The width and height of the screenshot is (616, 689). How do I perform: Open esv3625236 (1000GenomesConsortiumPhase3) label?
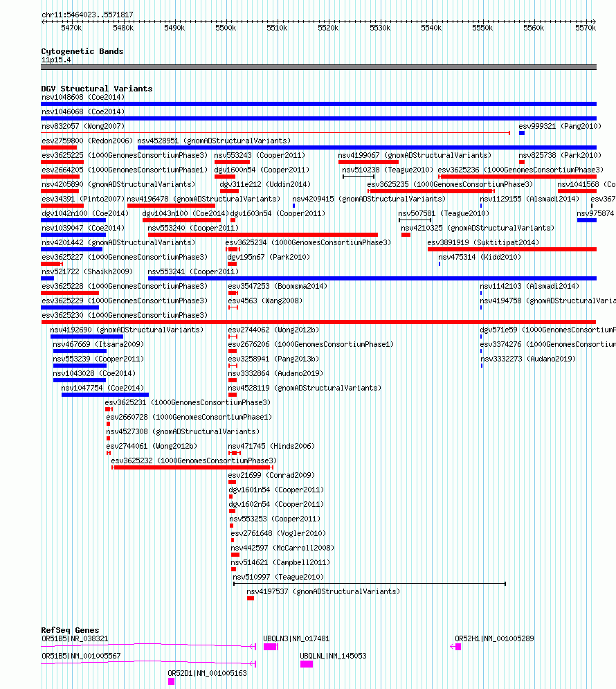(x=520, y=170)
